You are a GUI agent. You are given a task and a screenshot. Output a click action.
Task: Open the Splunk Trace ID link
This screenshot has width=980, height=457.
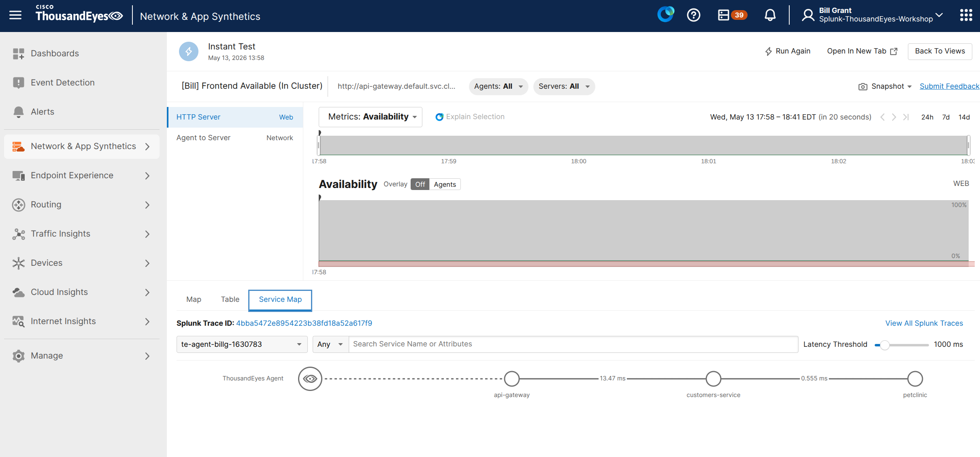(304, 323)
